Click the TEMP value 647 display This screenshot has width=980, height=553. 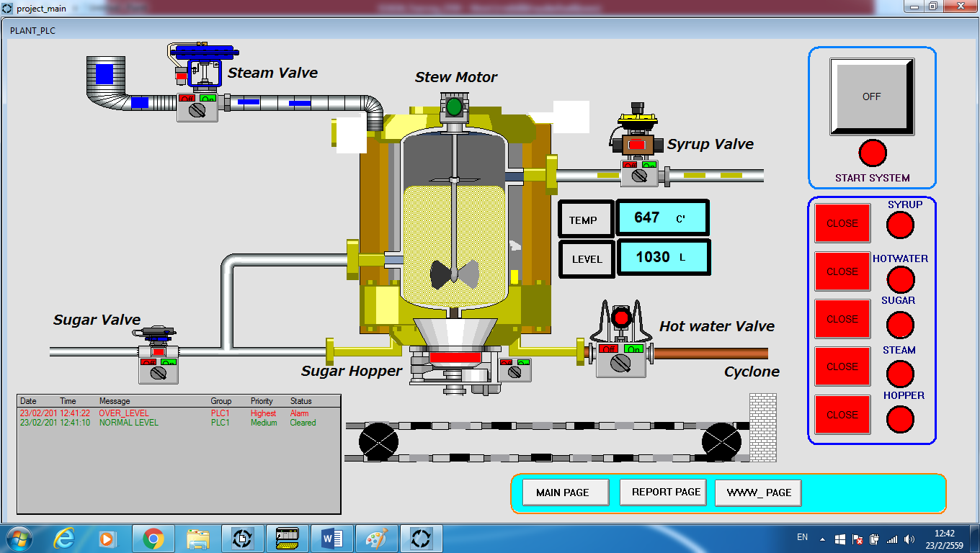click(662, 218)
